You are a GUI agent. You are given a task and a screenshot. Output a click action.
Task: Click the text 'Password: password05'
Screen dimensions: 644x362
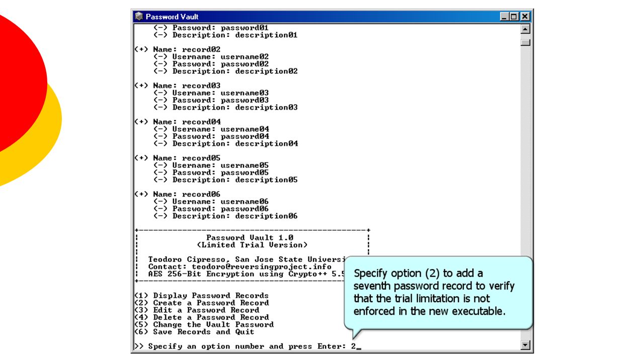220,172
